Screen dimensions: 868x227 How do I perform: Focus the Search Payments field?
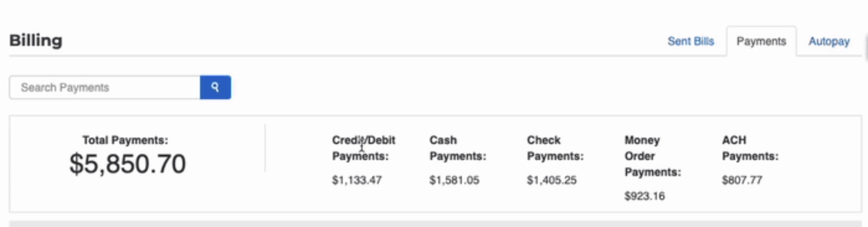(x=104, y=87)
